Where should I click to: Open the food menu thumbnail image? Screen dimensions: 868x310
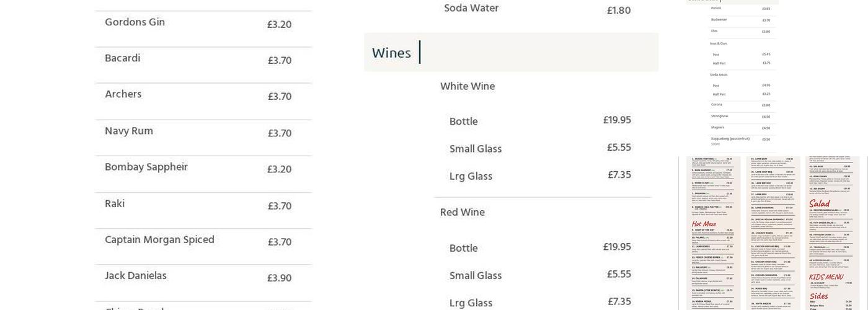[772, 234]
